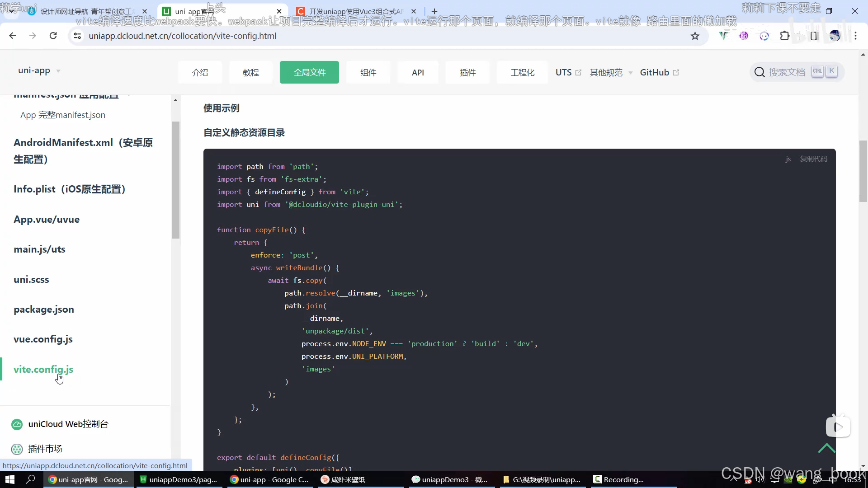Expand the uni-app site dropdown
868x488 pixels.
[39, 70]
